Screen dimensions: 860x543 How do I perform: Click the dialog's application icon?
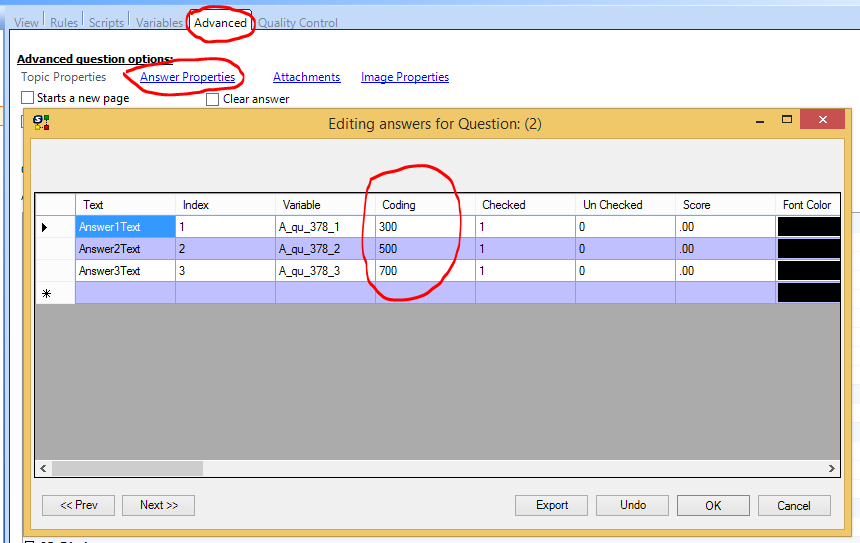41,122
